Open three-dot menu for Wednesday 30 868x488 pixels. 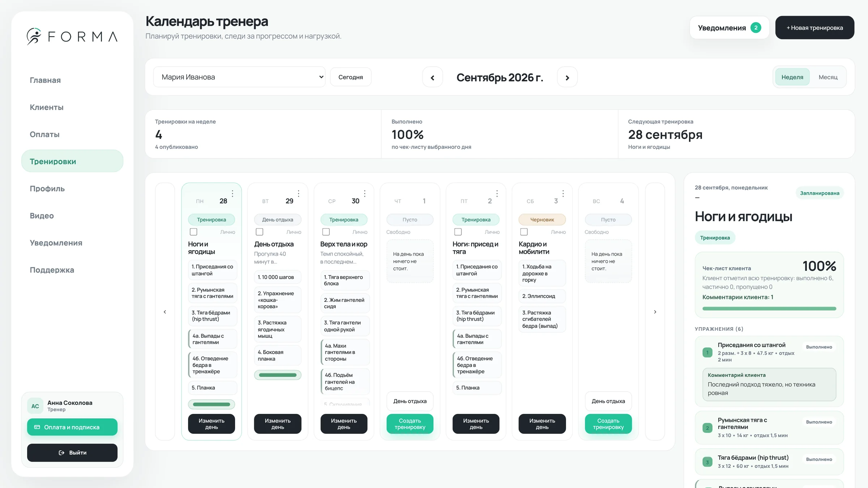click(365, 193)
